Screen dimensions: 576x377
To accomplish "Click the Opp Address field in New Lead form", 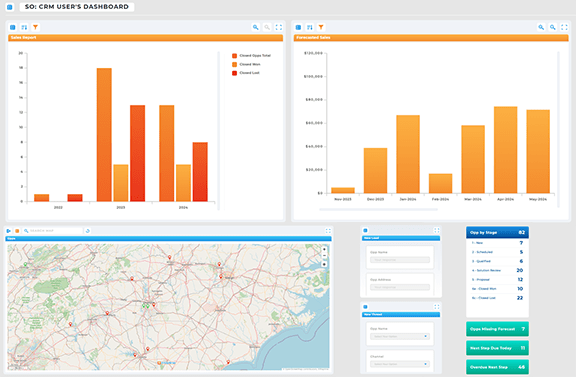I will pyautogui.click(x=400, y=287).
